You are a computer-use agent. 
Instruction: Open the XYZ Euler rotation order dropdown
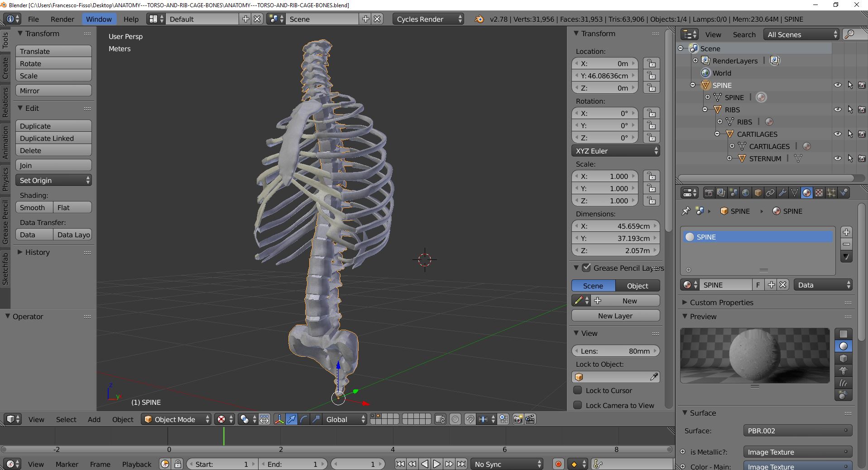(616, 150)
